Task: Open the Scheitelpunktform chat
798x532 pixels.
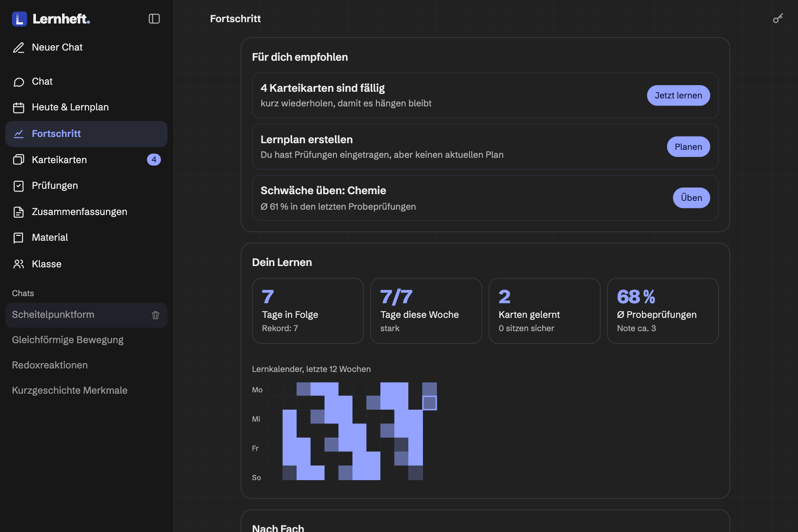Action: (x=86, y=315)
